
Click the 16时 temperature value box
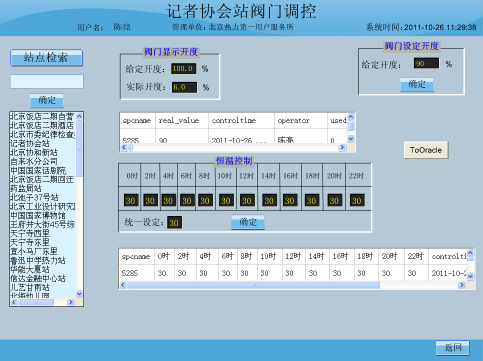tap(290, 200)
